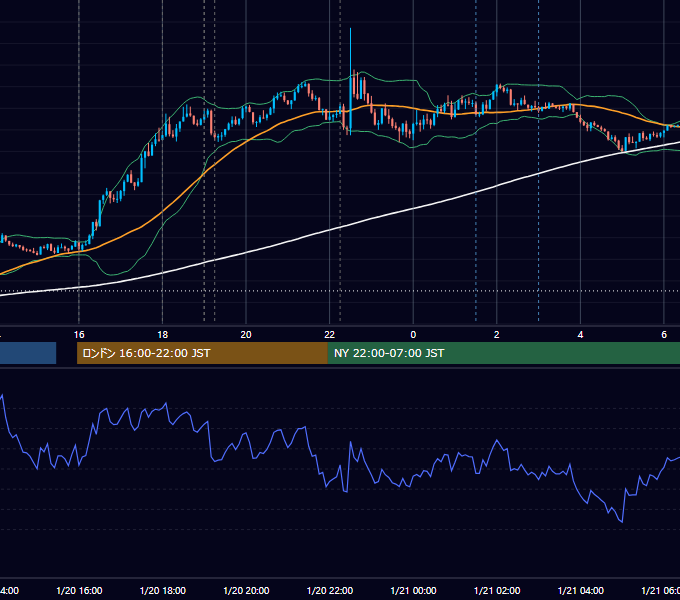Click the 1/21 00:00 label on the lower time axis

tap(413, 591)
